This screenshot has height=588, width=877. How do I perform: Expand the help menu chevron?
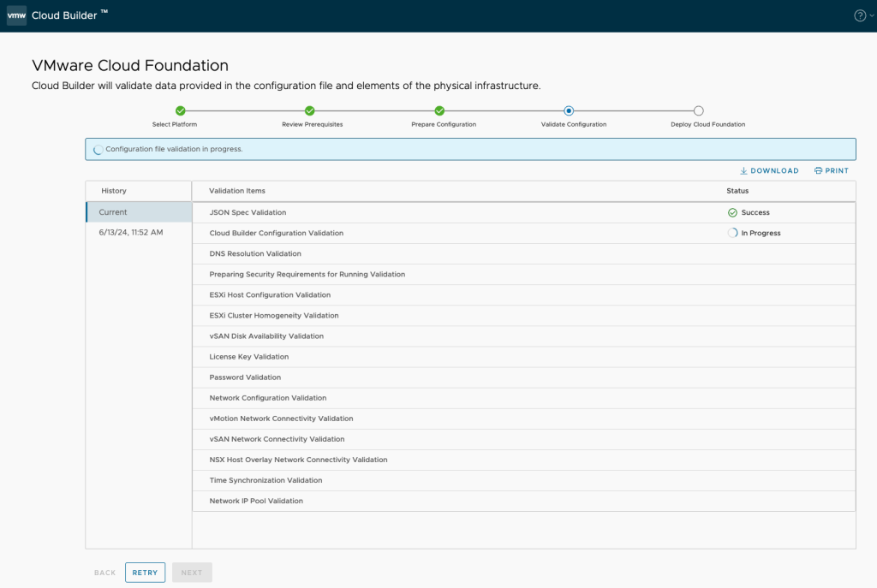click(871, 15)
